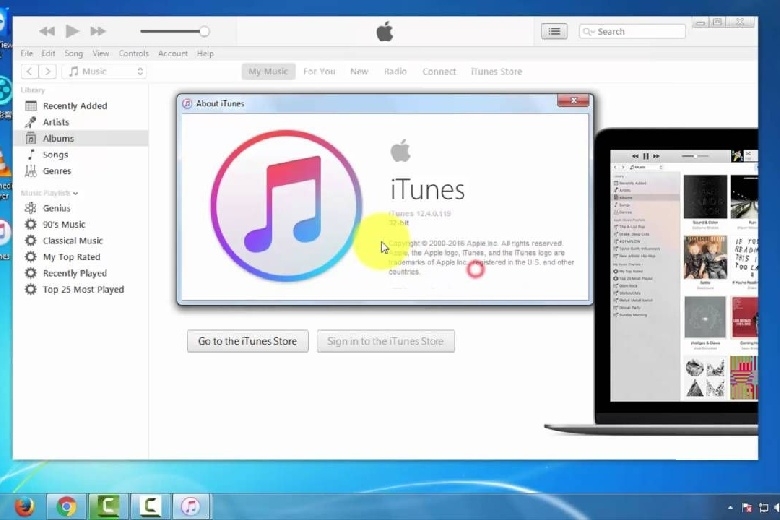780x520 pixels.
Task: Switch to the For You tab
Action: tap(319, 71)
